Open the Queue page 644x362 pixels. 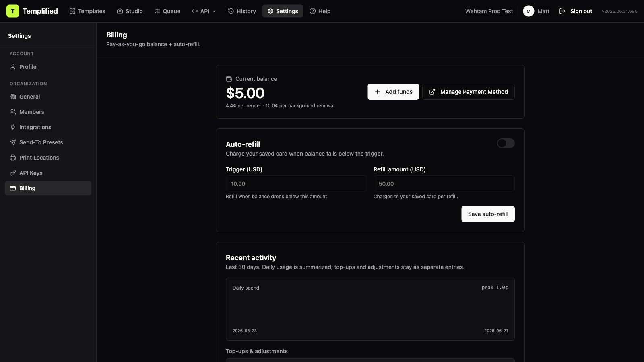point(167,11)
